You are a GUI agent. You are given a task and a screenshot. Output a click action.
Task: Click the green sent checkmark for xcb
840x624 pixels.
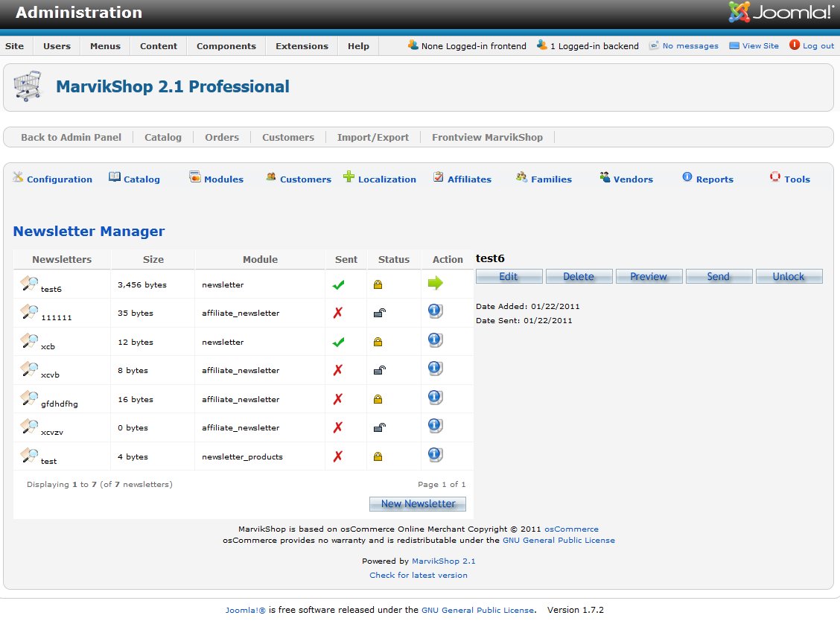338,342
